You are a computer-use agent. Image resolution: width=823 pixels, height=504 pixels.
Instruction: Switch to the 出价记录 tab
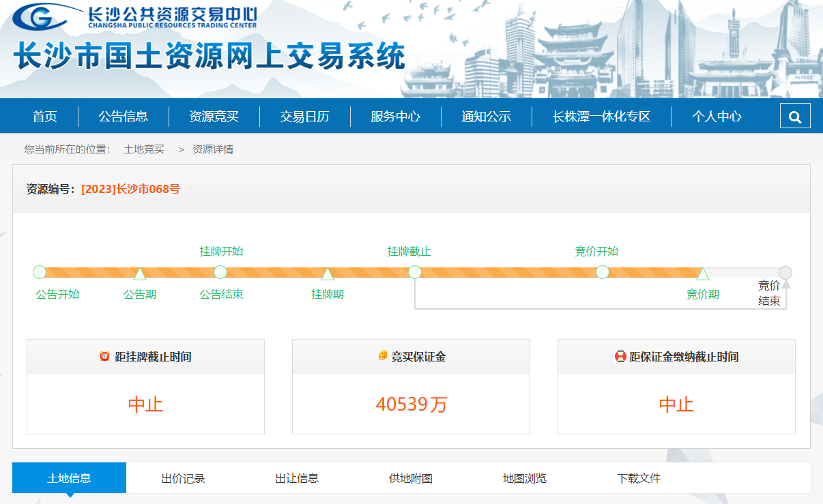pyautogui.click(x=183, y=478)
